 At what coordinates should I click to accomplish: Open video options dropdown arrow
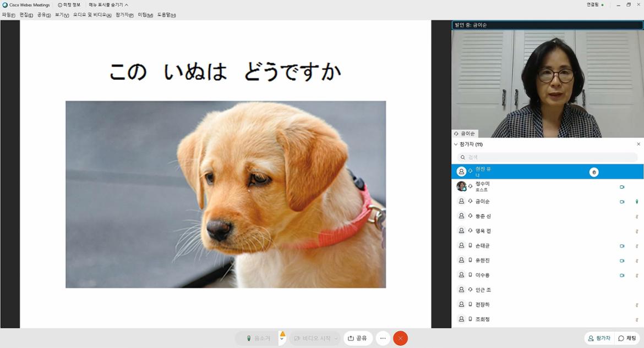pyautogui.click(x=336, y=339)
